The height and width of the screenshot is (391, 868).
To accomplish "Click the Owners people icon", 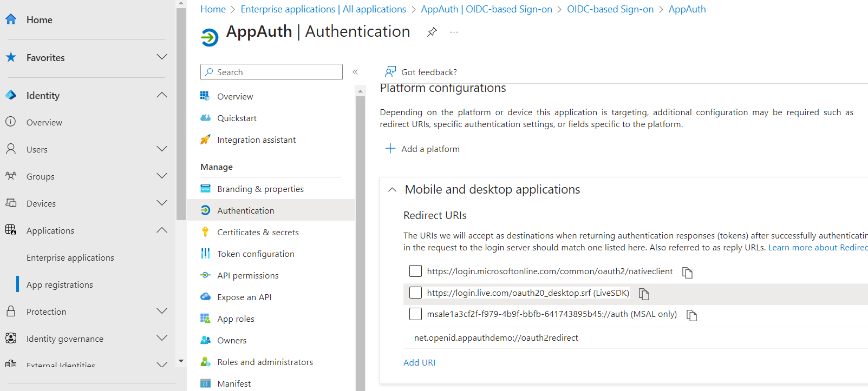I will pos(205,340).
